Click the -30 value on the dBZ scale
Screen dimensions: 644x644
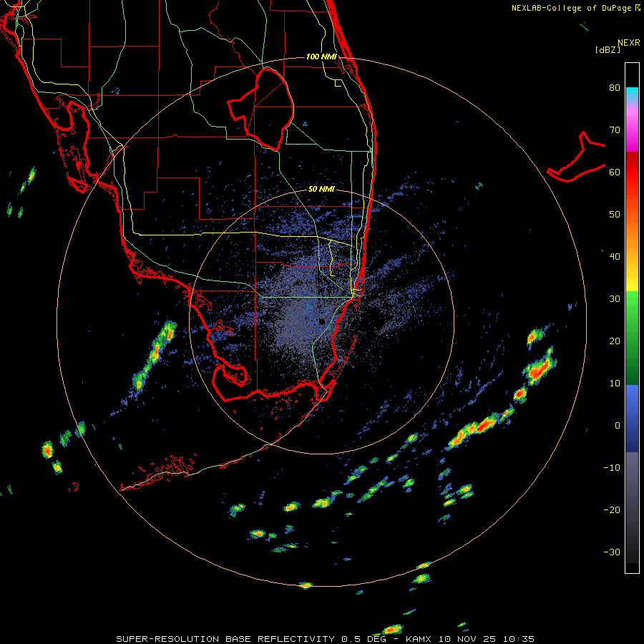click(612, 552)
